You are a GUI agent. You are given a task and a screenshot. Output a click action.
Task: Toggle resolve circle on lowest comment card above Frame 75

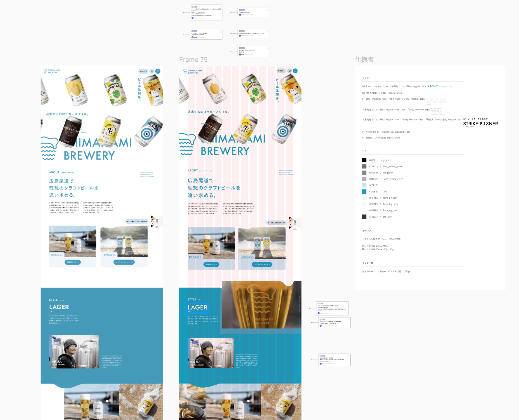point(267,48)
